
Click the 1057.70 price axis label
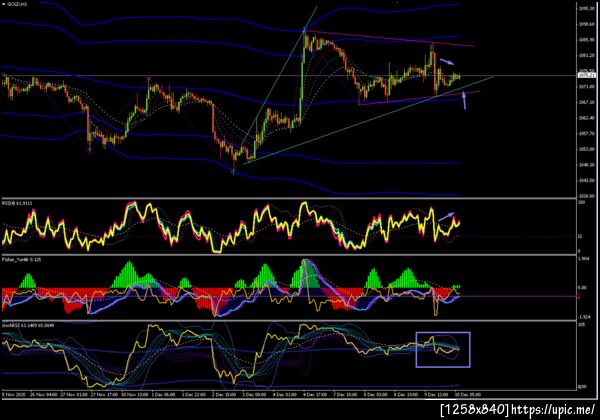tap(587, 133)
